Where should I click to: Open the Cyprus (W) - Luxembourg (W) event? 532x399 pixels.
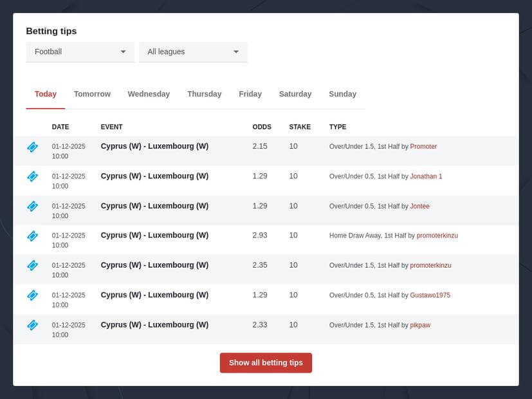point(154,147)
